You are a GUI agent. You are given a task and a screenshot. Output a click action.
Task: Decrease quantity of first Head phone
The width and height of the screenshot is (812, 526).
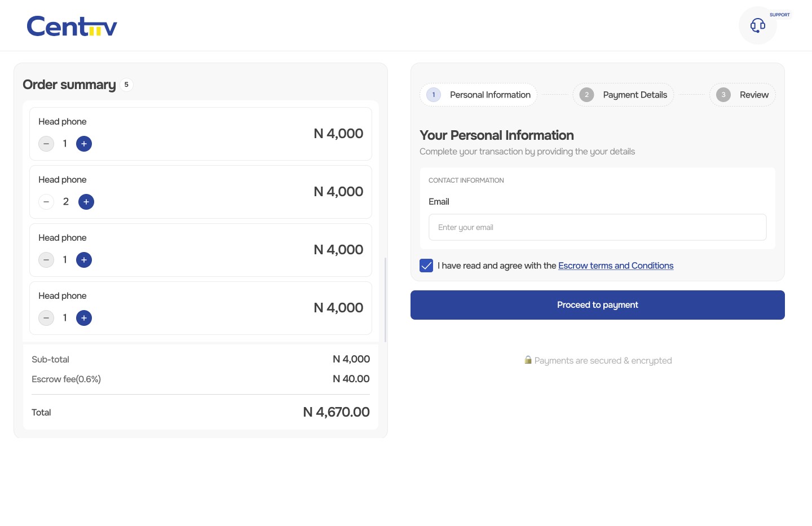point(46,144)
